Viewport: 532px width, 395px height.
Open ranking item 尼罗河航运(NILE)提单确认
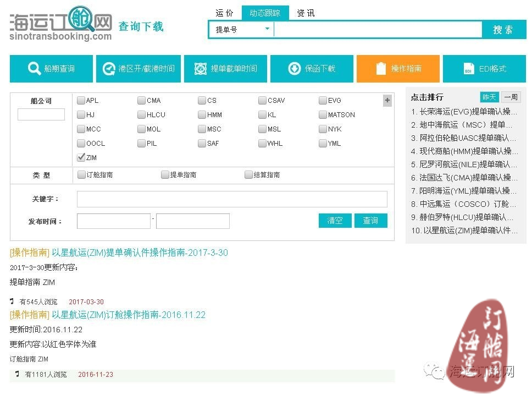464,164
